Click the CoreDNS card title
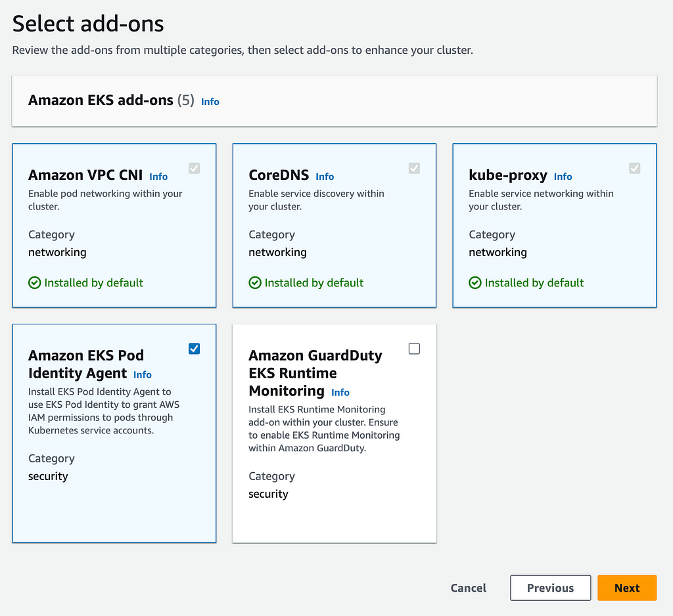This screenshot has height=616, width=673. [x=279, y=175]
